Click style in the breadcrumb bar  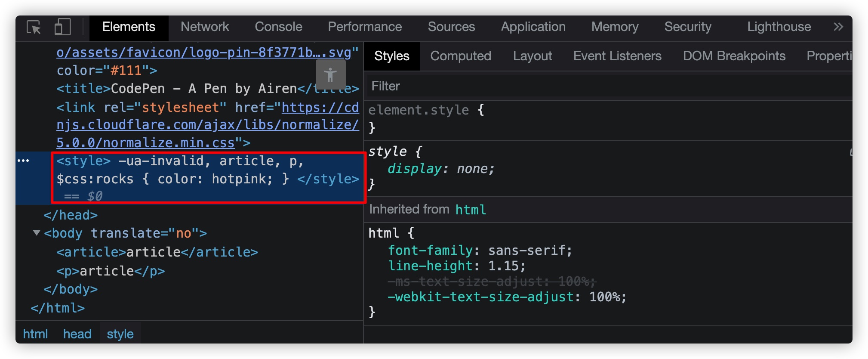click(120, 334)
